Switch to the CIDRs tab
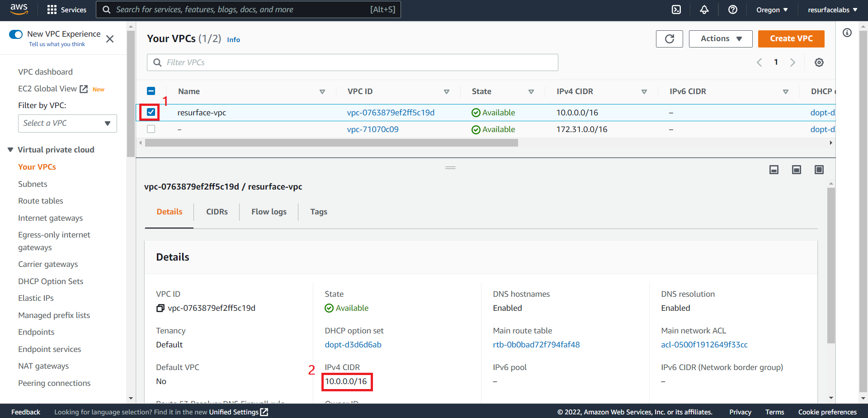868x418 pixels. click(217, 212)
